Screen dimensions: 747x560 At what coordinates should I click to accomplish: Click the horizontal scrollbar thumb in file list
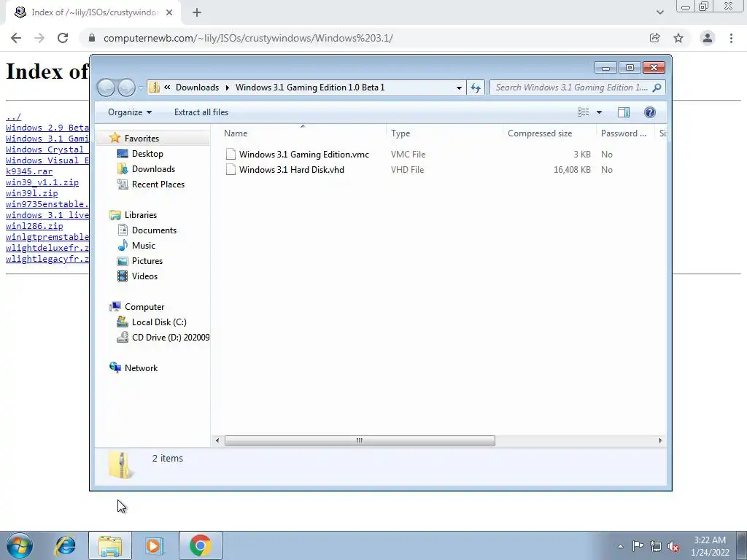360,440
